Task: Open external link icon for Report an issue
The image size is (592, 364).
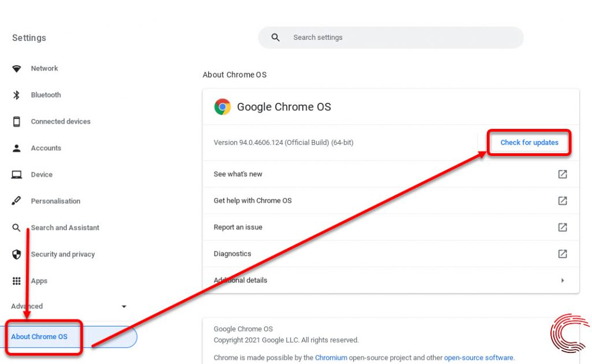Action: pos(563,227)
